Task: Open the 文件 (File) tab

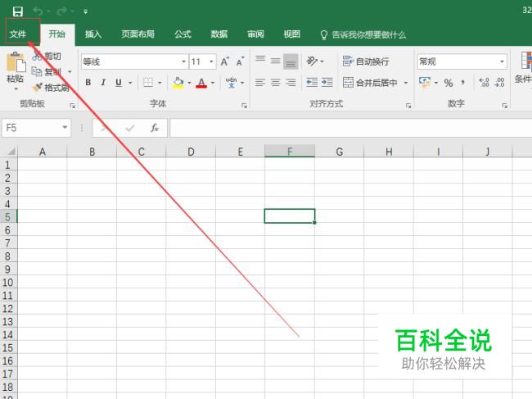Action: [x=18, y=34]
